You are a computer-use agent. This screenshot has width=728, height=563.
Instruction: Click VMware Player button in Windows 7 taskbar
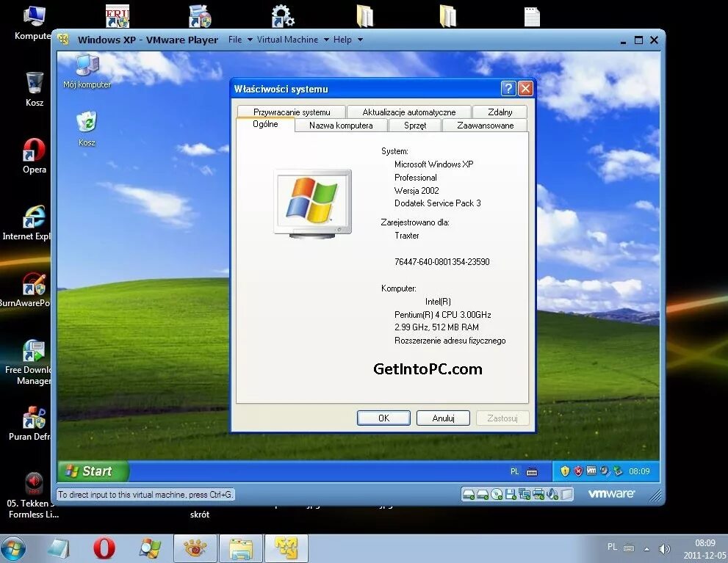click(286, 548)
